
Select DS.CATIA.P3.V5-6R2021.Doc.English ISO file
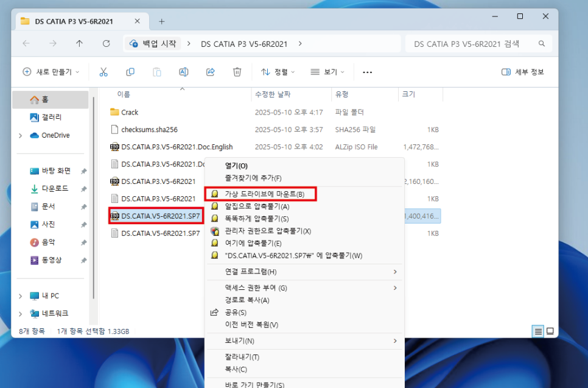coord(177,147)
